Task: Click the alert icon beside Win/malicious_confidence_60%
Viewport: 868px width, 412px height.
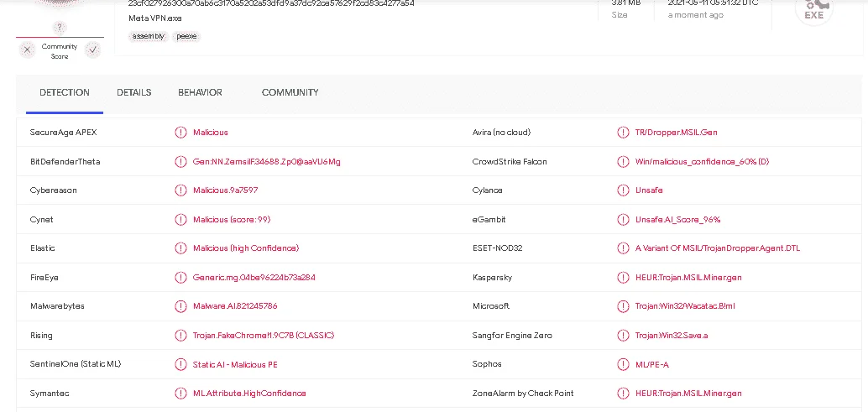Action: coord(624,161)
